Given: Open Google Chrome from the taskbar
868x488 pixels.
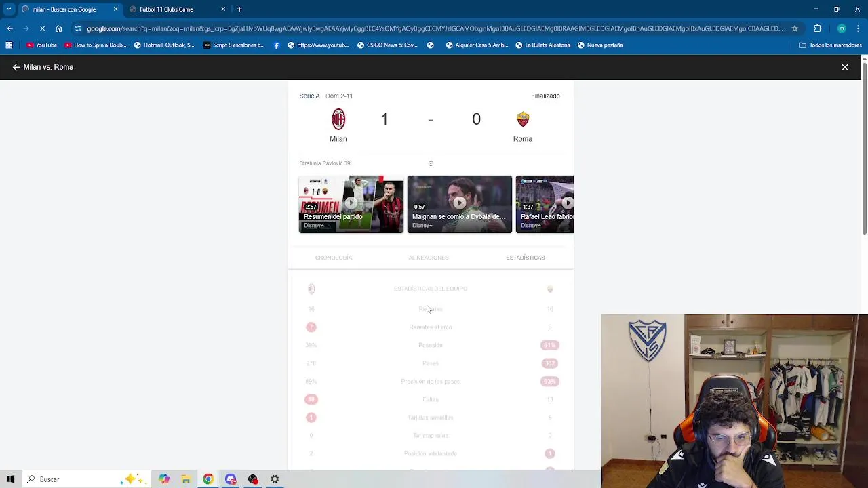Looking at the screenshot, I should pos(208,479).
